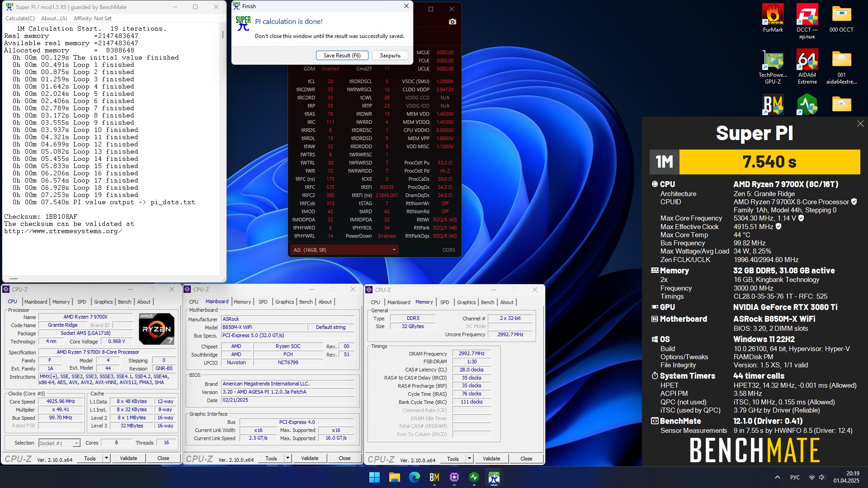This screenshot has height=488, width=868.
Task: Open the BenchMate BM desktop shortcut
Action: pyautogui.click(x=773, y=104)
